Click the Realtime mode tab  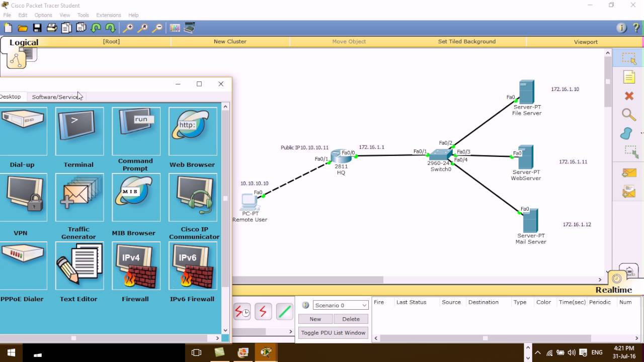tap(613, 290)
